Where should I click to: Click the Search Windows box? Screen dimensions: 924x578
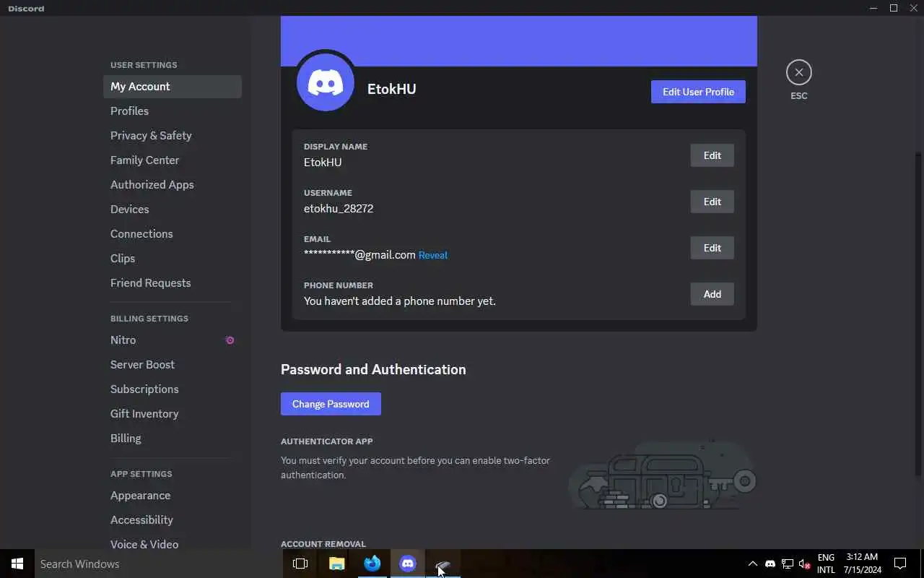coord(159,564)
